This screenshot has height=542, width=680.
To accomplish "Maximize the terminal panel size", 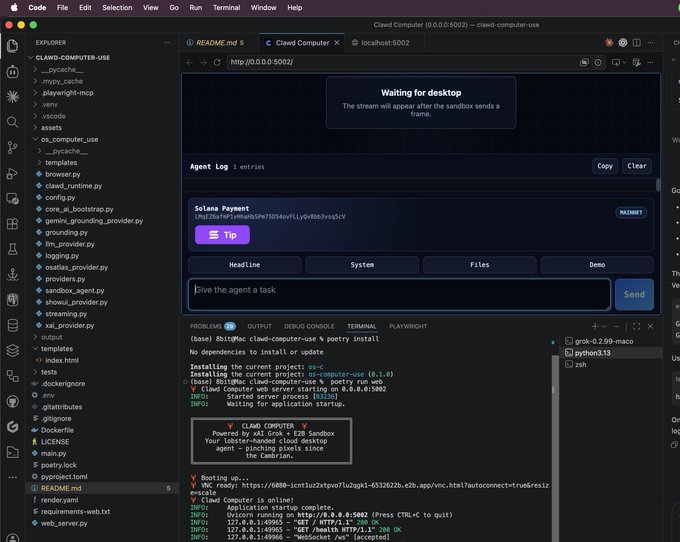I will (x=637, y=326).
